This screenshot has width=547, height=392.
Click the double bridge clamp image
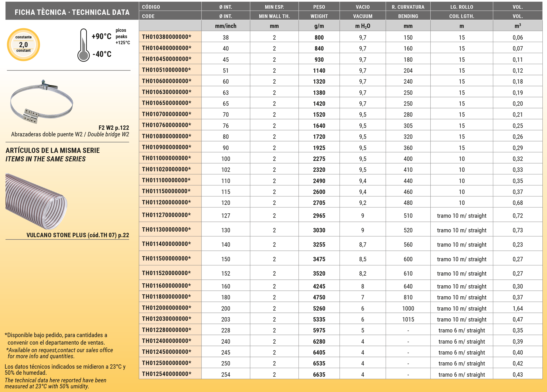42,102
